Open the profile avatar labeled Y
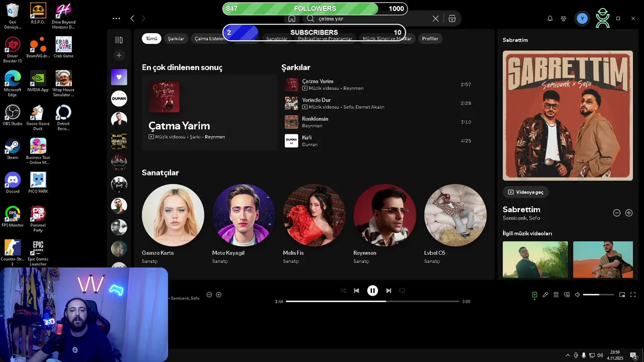The image size is (644, 362). [x=582, y=19]
